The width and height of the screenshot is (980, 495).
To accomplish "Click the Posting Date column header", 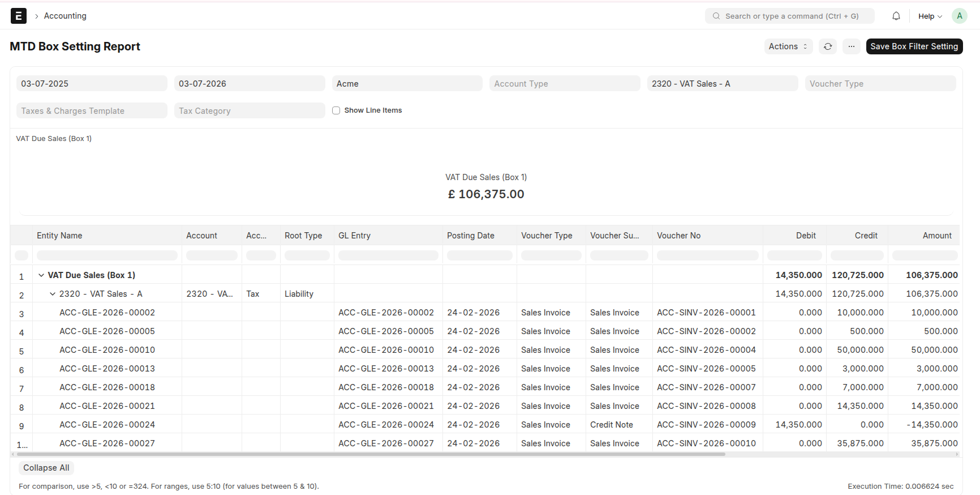I will coord(480,236).
